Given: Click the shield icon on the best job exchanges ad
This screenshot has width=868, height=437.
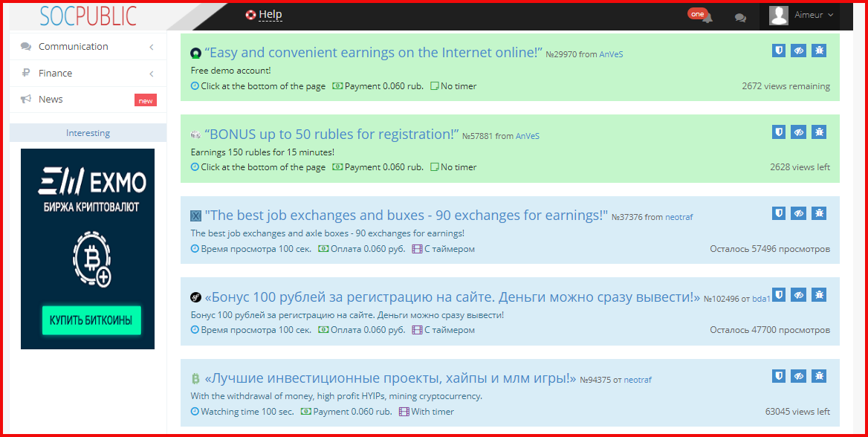Looking at the screenshot, I should click(x=779, y=213).
